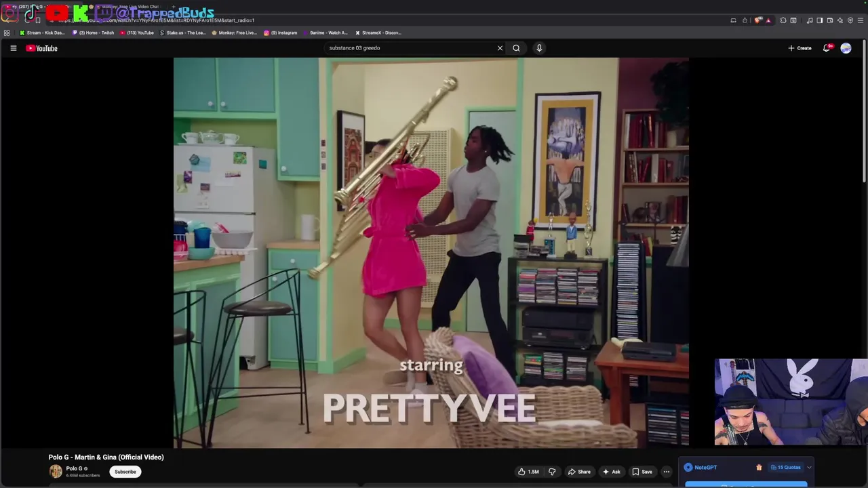
Task: Click NoteGPT gift icon
Action: click(759, 467)
